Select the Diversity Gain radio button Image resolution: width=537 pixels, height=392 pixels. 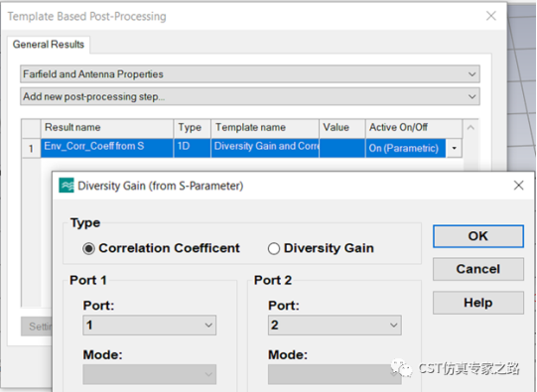pos(274,248)
